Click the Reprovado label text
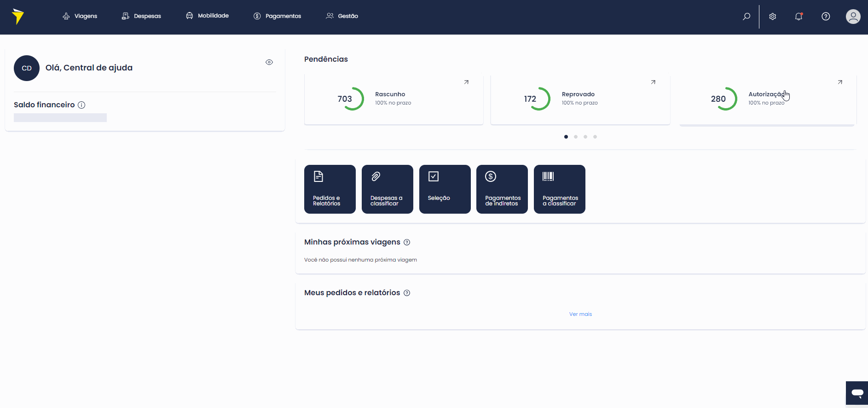 click(578, 94)
